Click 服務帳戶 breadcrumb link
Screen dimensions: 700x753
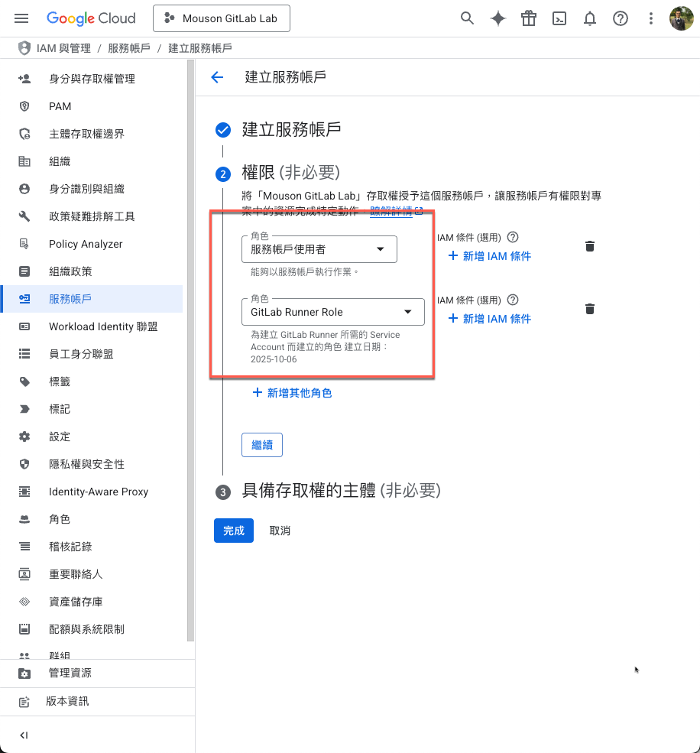point(128,48)
